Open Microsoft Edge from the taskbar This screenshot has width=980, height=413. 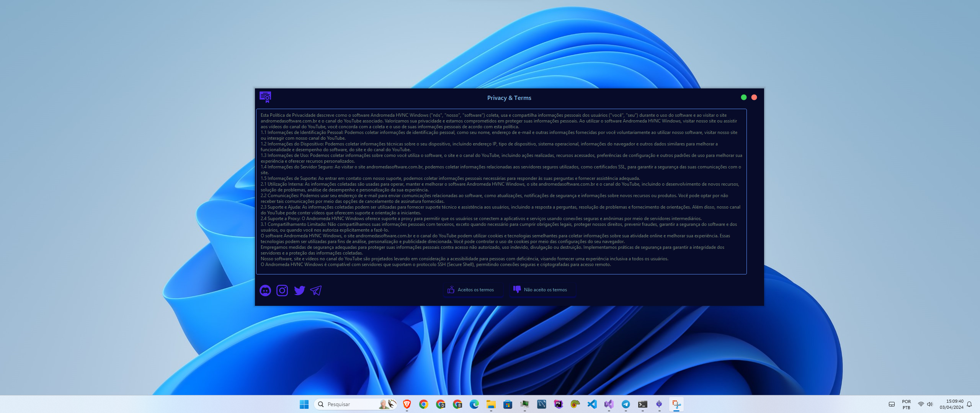click(474, 404)
